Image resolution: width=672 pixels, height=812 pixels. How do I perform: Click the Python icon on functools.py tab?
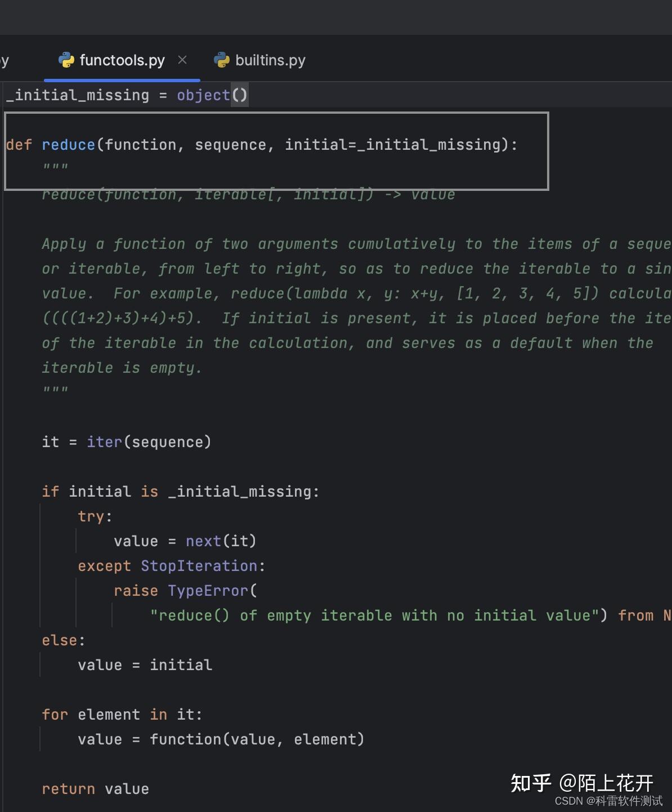point(66,60)
